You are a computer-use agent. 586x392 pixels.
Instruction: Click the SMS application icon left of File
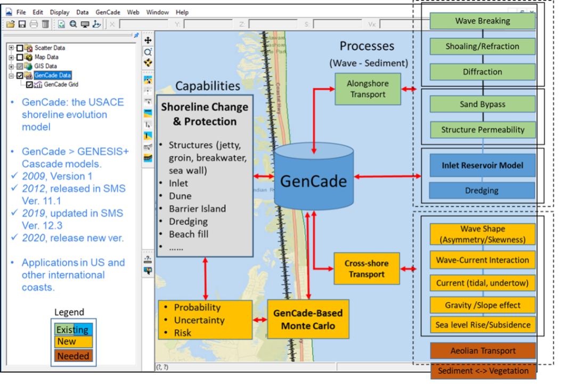[x=9, y=12]
